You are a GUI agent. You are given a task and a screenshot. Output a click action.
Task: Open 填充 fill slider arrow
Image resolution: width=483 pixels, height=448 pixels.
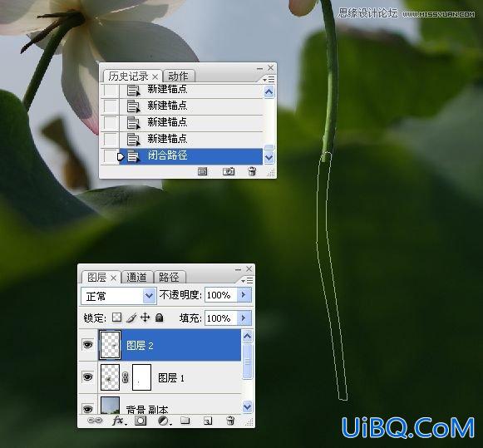coord(244,318)
